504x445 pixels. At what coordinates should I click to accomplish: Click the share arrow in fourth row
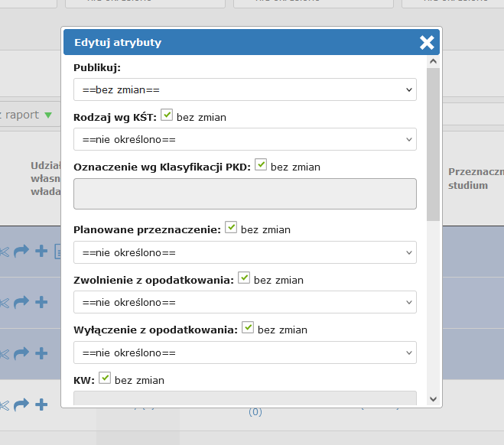(x=21, y=404)
